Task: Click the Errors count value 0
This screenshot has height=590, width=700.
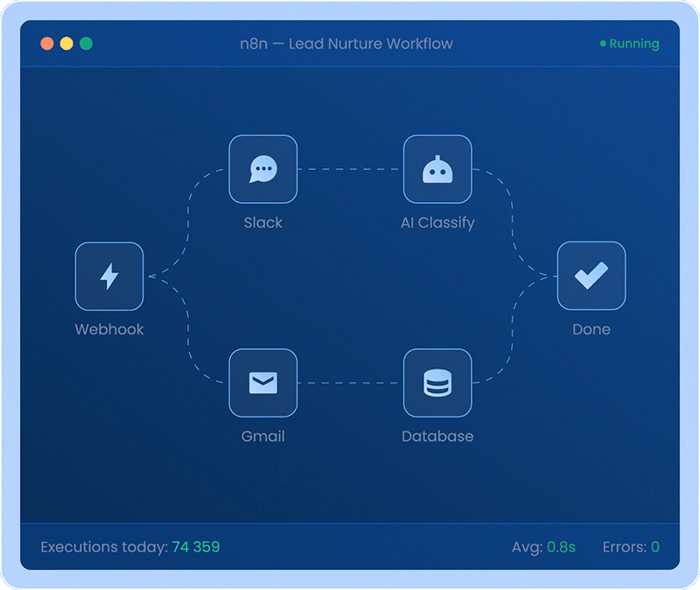Action: 654,547
